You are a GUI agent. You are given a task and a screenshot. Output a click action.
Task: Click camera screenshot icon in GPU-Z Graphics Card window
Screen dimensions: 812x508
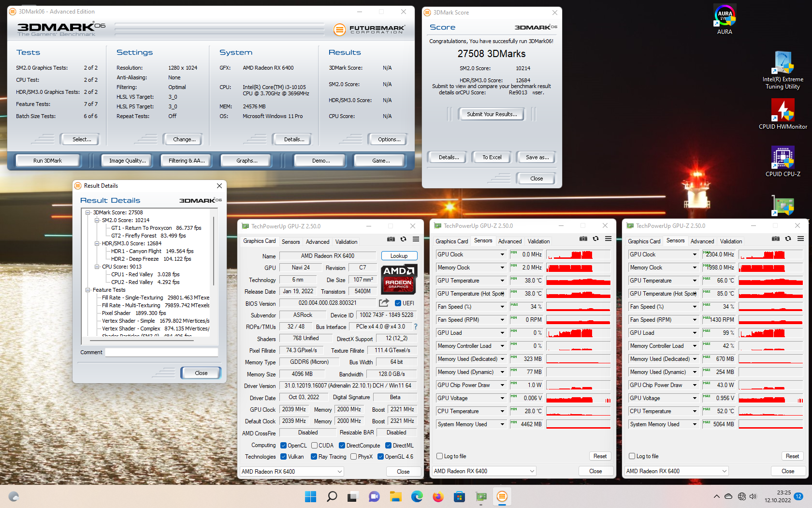tap(391, 239)
